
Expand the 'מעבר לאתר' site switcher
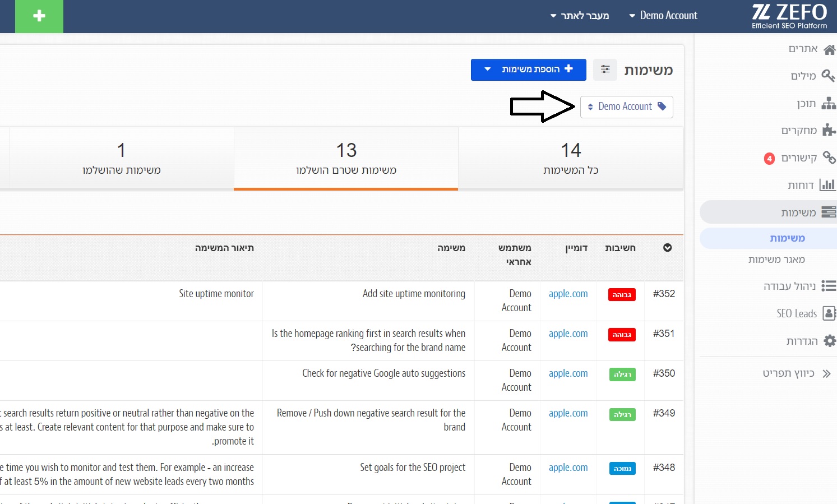click(x=580, y=16)
